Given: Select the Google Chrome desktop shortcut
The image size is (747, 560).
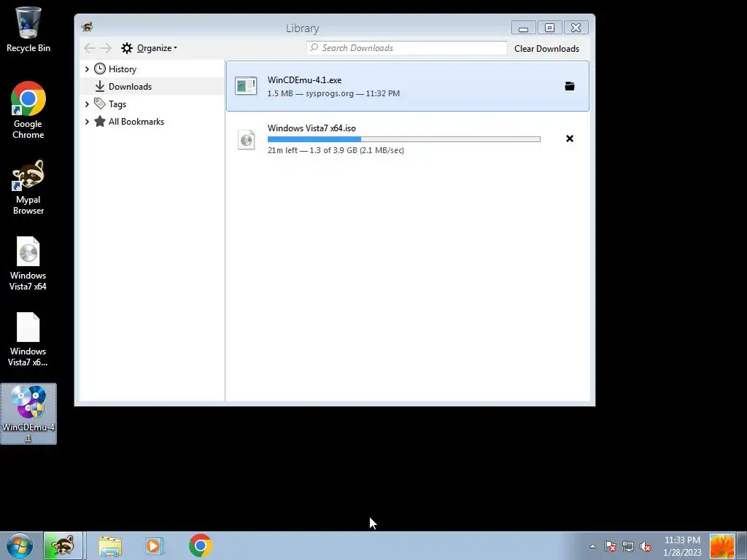Looking at the screenshot, I should coord(28,110).
